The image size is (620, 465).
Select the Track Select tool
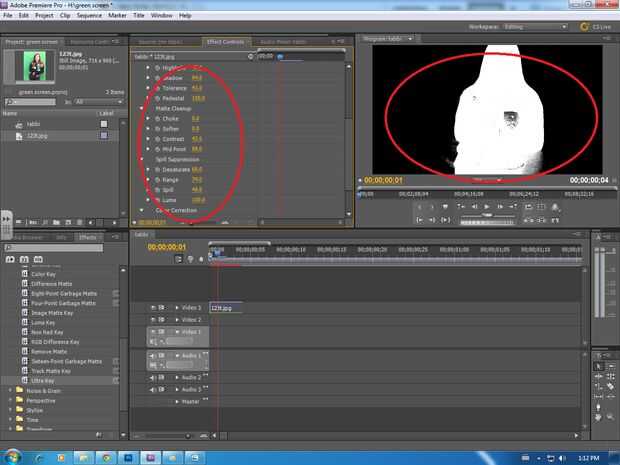[x=611, y=367]
